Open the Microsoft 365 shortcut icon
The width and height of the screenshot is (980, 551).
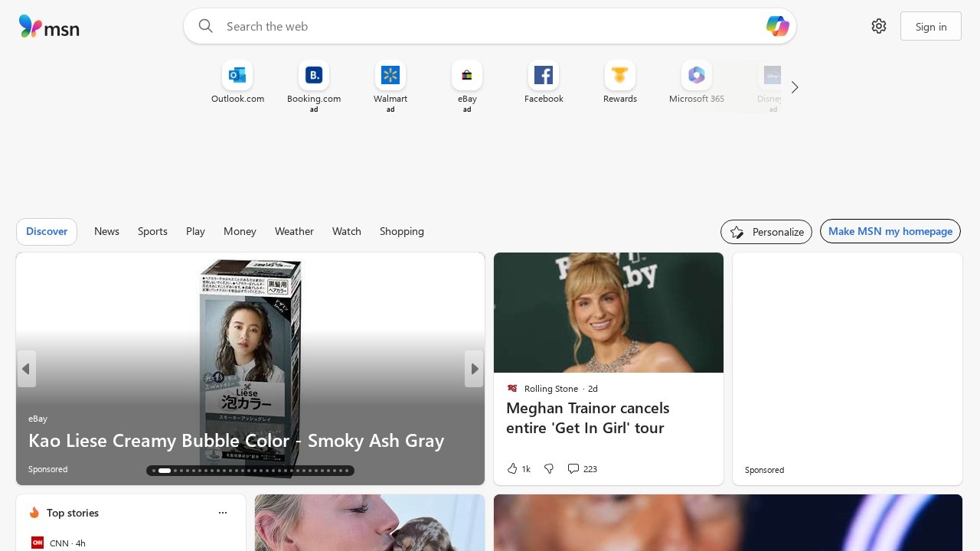pos(697,75)
